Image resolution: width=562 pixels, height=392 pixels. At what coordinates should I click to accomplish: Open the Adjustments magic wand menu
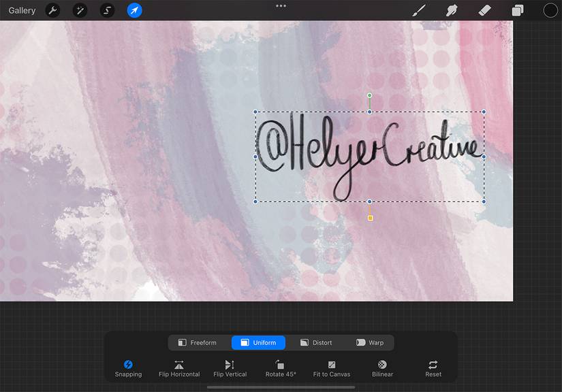coord(80,10)
